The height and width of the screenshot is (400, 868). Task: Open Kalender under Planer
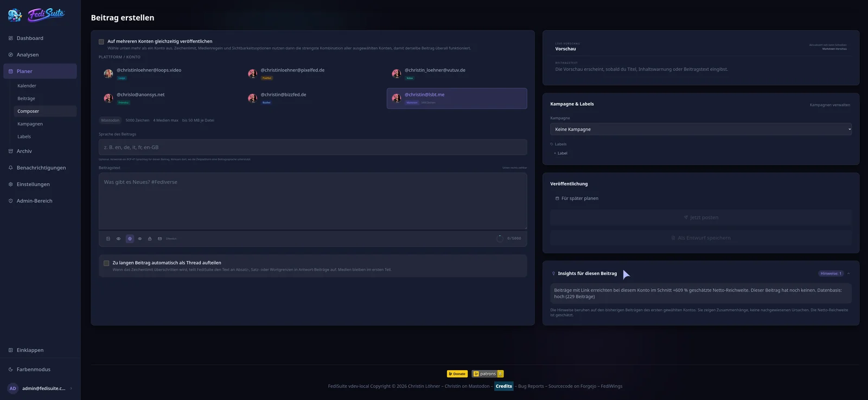(45, 86)
